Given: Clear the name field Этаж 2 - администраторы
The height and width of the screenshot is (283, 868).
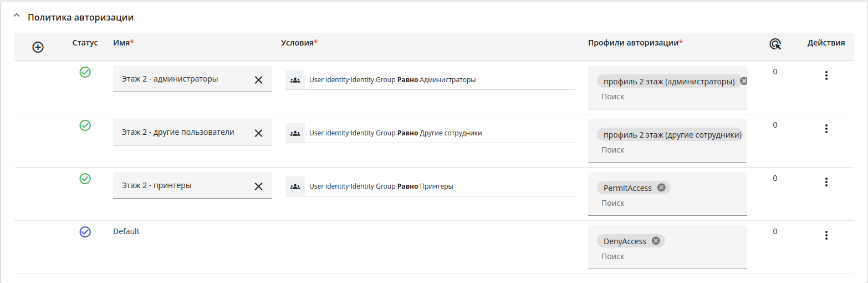Looking at the screenshot, I should tap(258, 80).
